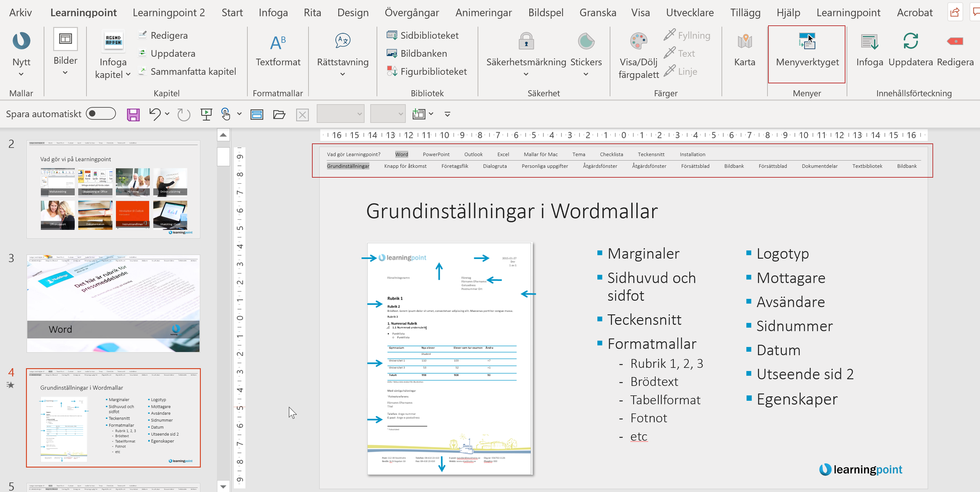980x492 pixels.
Task: Switch to the Animeringar ribbon tab
Action: tap(483, 13)
